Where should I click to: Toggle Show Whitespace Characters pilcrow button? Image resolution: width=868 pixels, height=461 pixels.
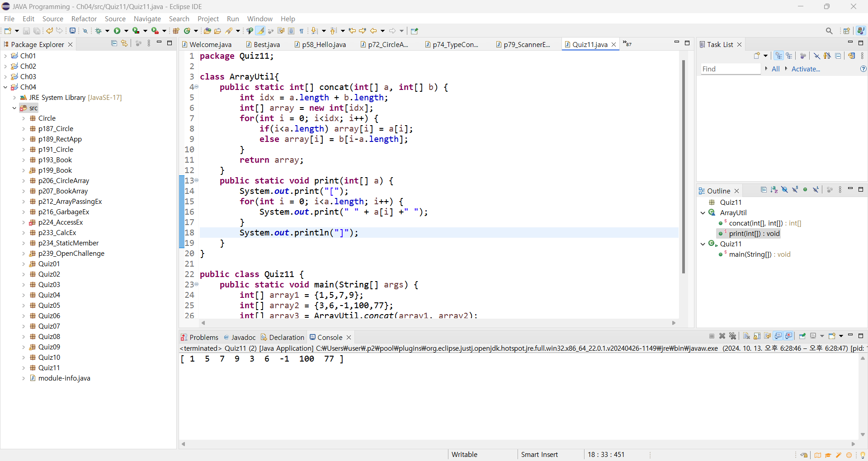302,31
